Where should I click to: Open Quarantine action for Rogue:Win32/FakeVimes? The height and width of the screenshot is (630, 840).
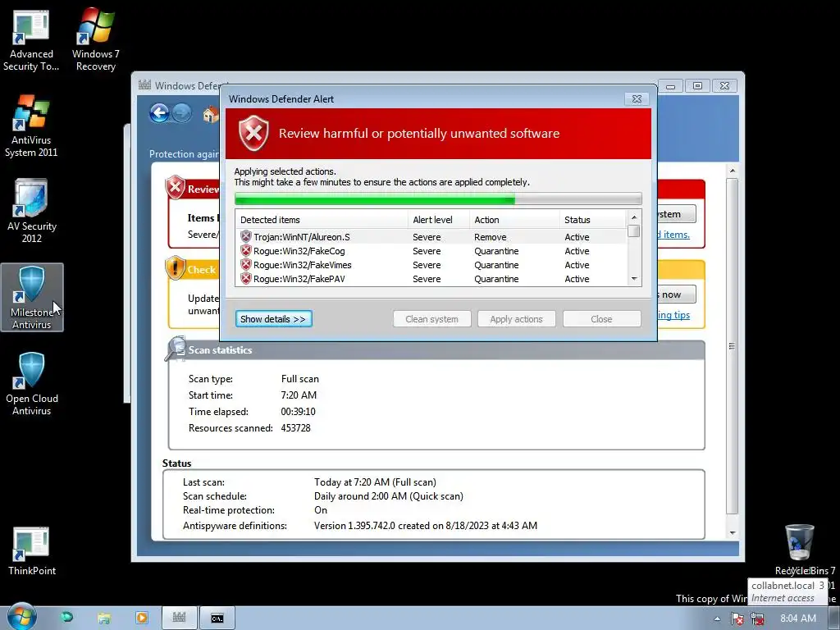496,265
